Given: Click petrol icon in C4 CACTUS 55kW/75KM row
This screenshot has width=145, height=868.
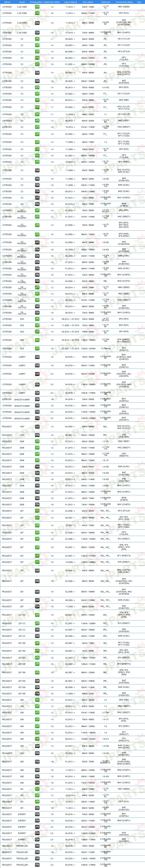Looking at the screenshot, I should 37,287.
